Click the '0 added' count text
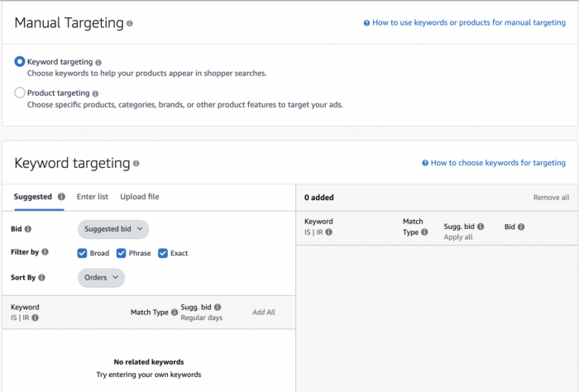 pos(319,198)
